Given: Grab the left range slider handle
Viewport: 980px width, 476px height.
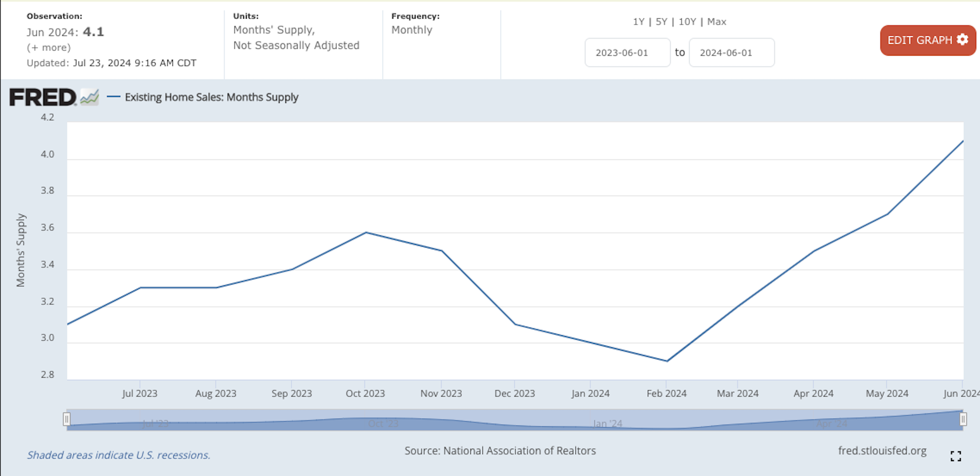Looking at the screenshot, I should pyautogui.click(x=67, y=419).
